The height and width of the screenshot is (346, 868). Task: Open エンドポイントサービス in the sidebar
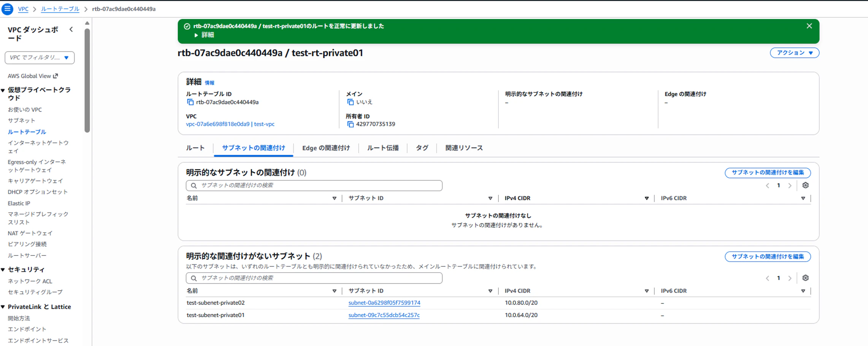pyautogui.click(x=38, y=341)
